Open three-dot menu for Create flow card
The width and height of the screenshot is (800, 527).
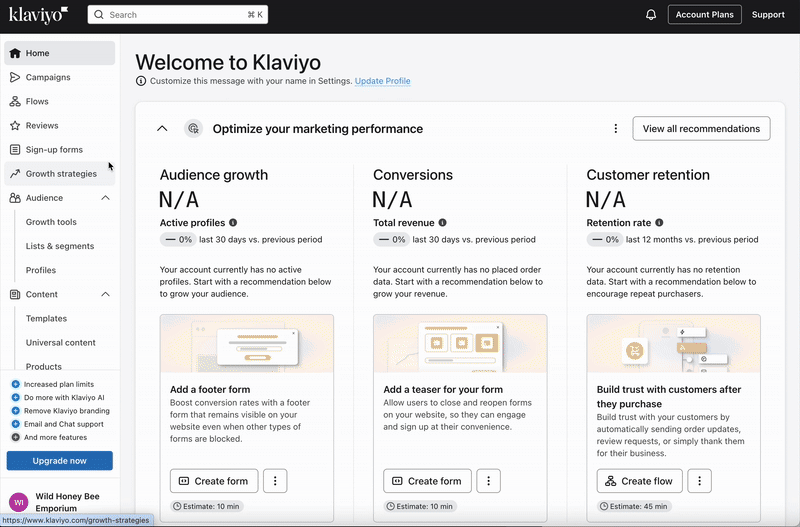pyautogui.click(x=699, y=481)
